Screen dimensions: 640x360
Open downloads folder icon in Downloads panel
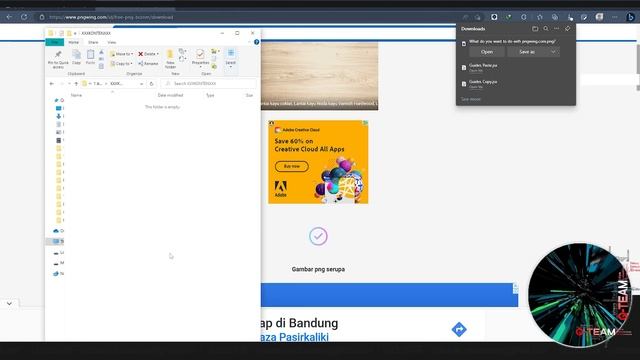pos(535,29)
